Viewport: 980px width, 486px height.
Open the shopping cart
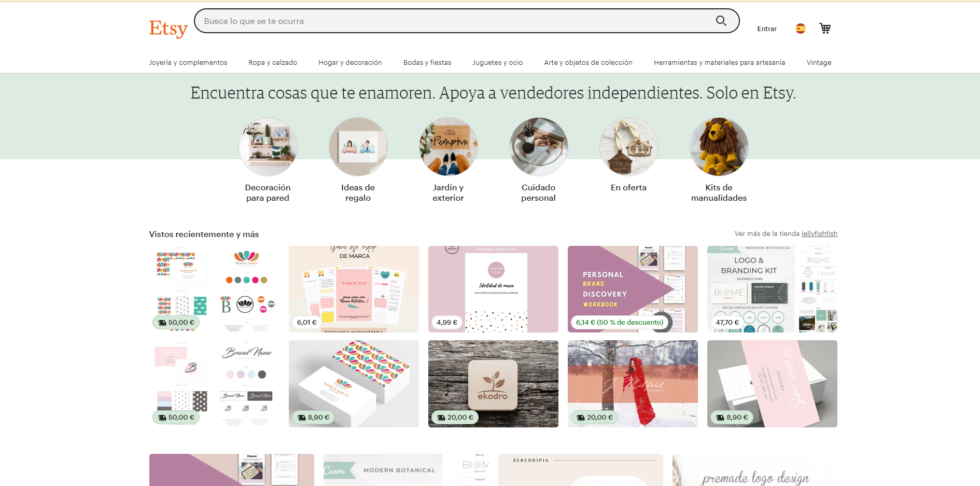click(824, 29)
